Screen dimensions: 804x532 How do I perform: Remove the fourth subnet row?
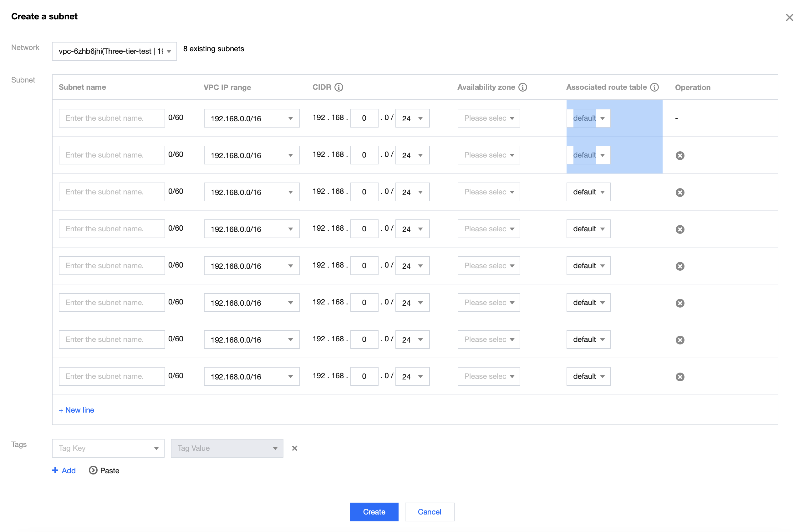coord(680,229)
